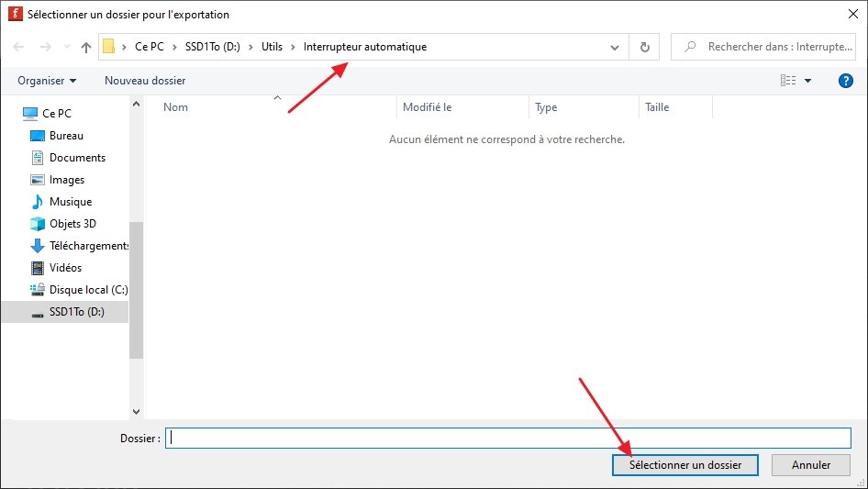The width and height of the screenshot is (868, 489).
Task: Select Objets 3D in navigation pane
Action: [72, 224]
